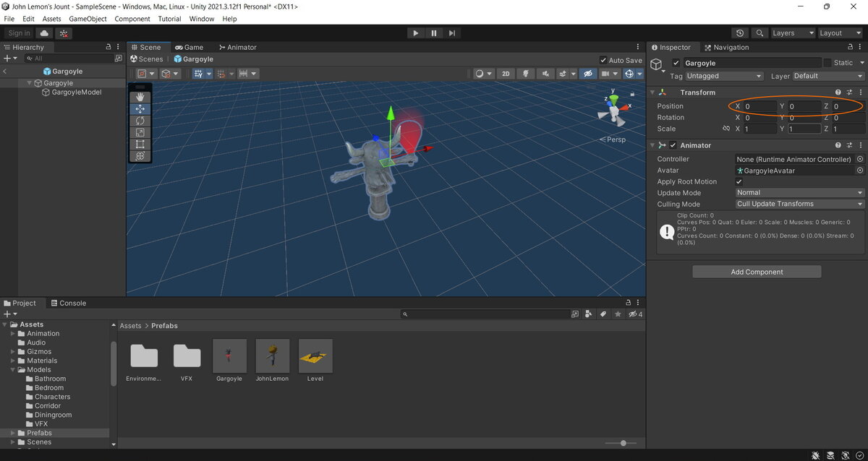This screenshot has width=868, height=461.
Task: Open the Tag Untagged dropdown
Action: 724,76
